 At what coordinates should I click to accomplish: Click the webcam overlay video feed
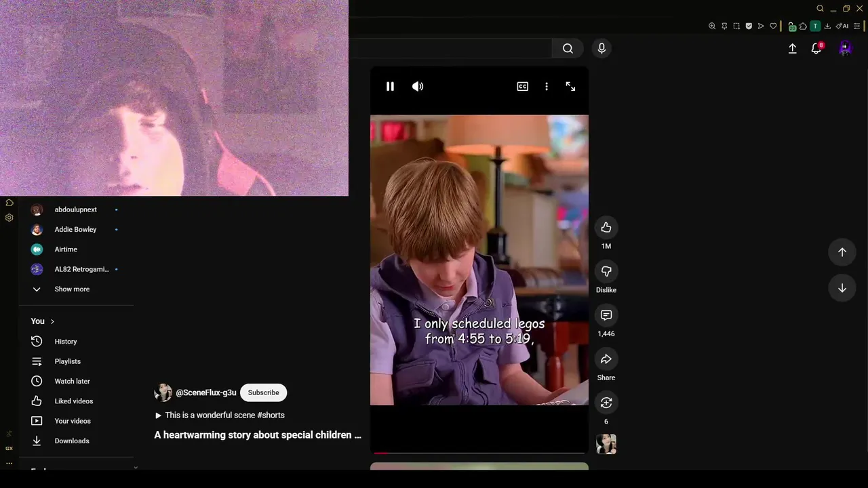[x=174, y=98]
